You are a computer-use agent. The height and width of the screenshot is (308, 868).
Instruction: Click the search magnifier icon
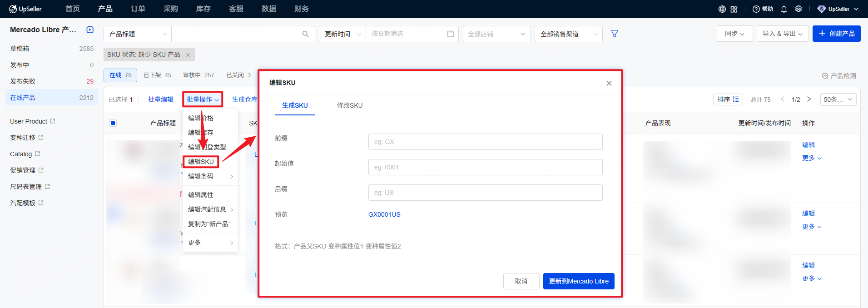point(305,34)
